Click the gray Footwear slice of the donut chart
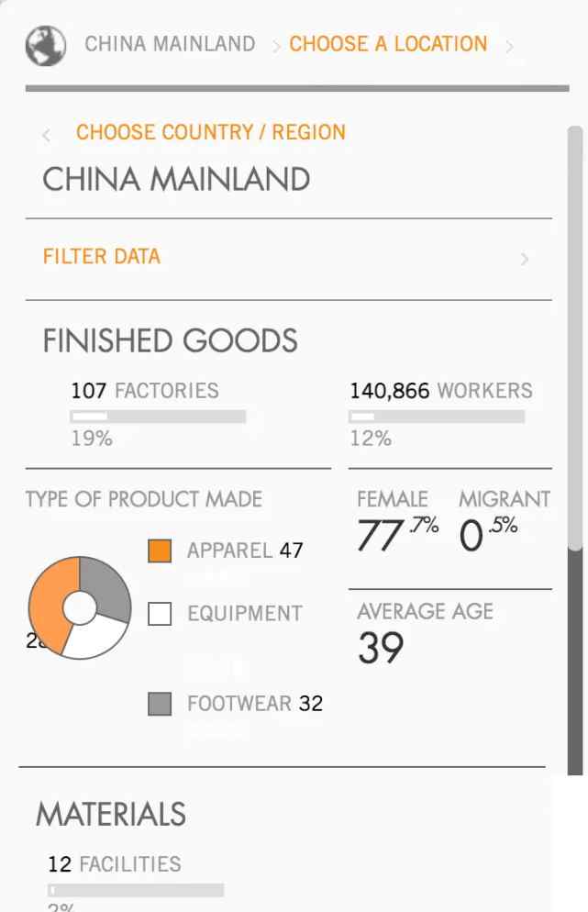This screenshot has height=912, width=588. [105, 586]
